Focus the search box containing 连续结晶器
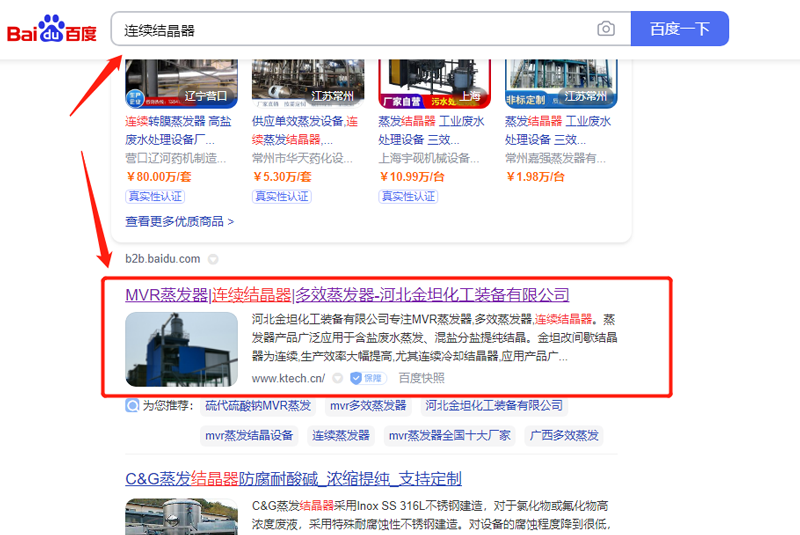 tap(350, 30)
